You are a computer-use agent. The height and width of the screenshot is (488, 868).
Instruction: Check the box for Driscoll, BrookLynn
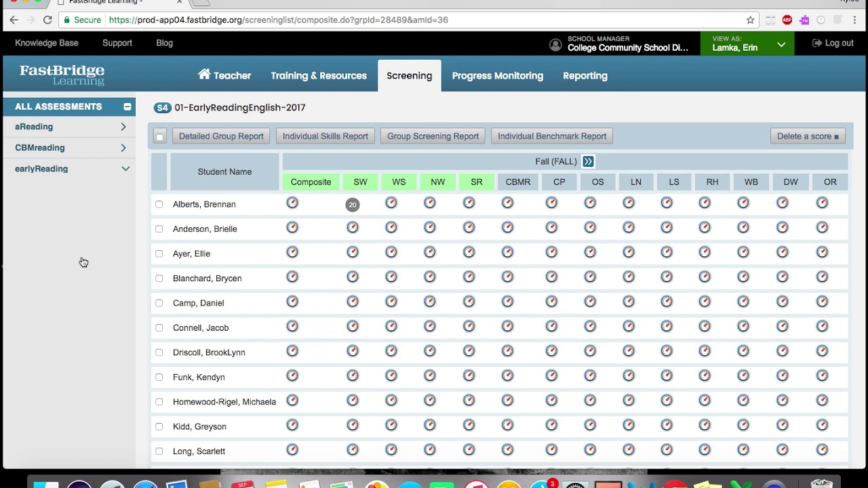pos(159,352)
